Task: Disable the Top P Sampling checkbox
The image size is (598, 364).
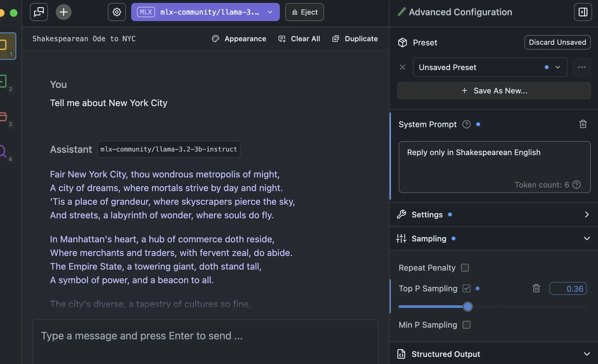Action: click(x=467, y=288)
